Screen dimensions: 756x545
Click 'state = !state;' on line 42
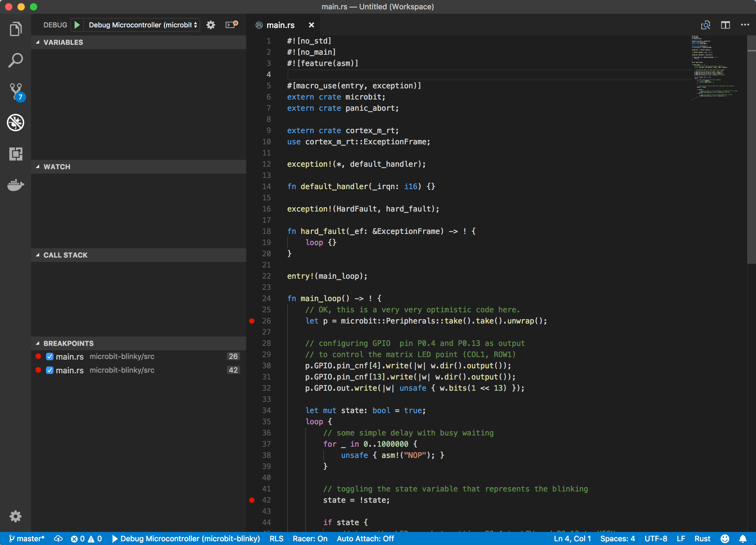356,500
